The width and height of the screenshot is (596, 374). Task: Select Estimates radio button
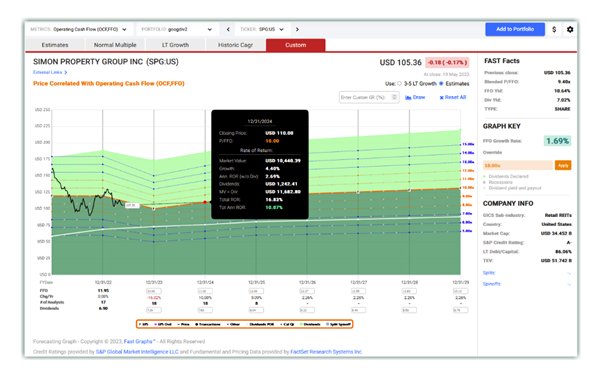click(x=441, y=84)
